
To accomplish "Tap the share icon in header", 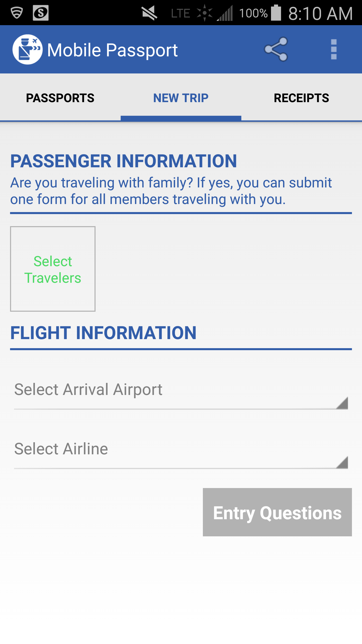I will [276, 49].
